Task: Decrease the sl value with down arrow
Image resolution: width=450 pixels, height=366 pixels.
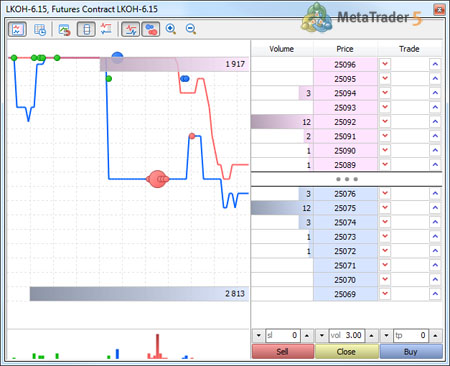Action: pos(259,335)
